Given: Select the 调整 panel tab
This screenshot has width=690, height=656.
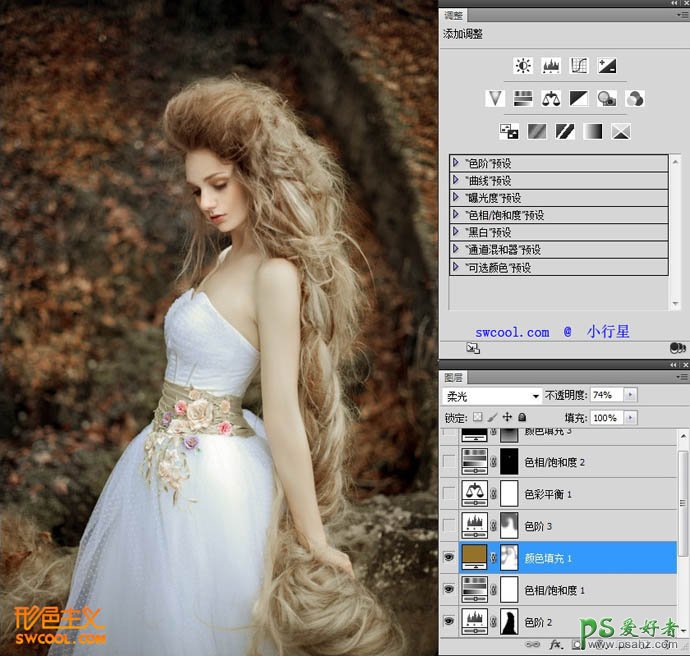Looking at the screenshot, I should pyautogui.click(x=454, y=15).
